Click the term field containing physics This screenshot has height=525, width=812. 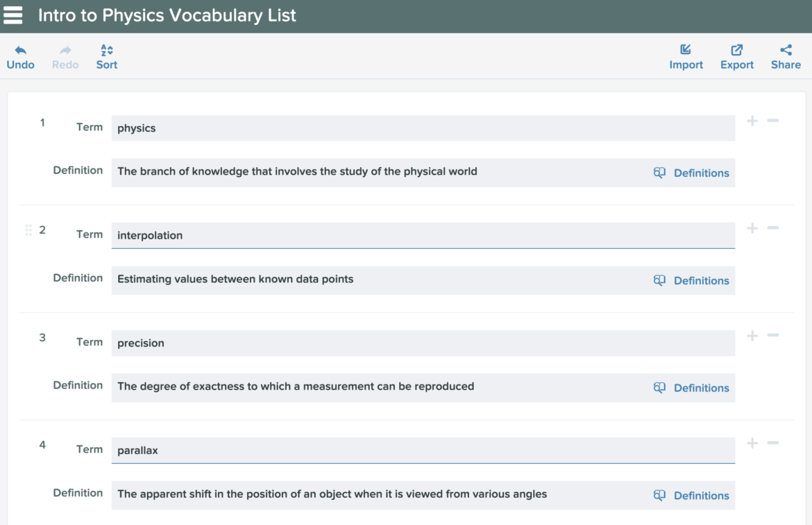(423, 128)
